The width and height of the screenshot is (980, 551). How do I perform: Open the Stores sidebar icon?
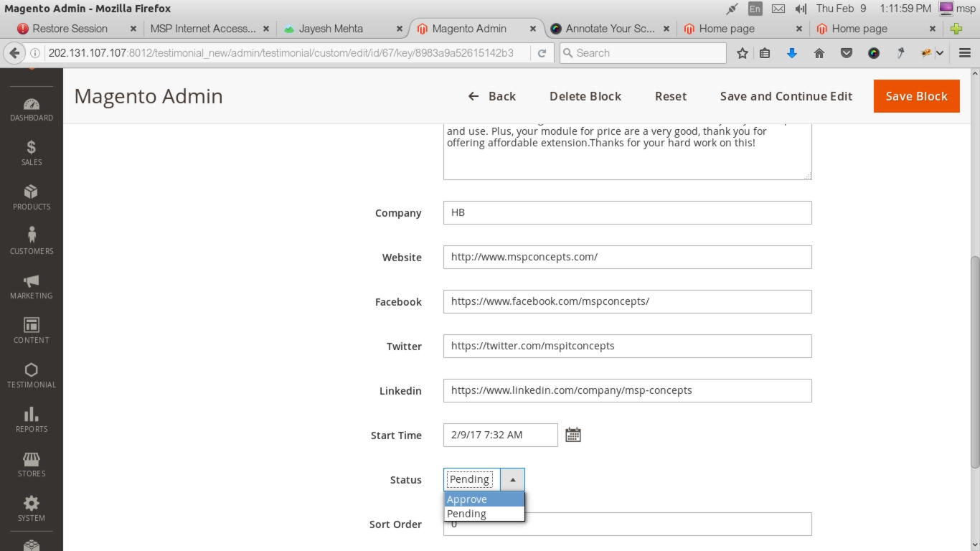(31, 464)
